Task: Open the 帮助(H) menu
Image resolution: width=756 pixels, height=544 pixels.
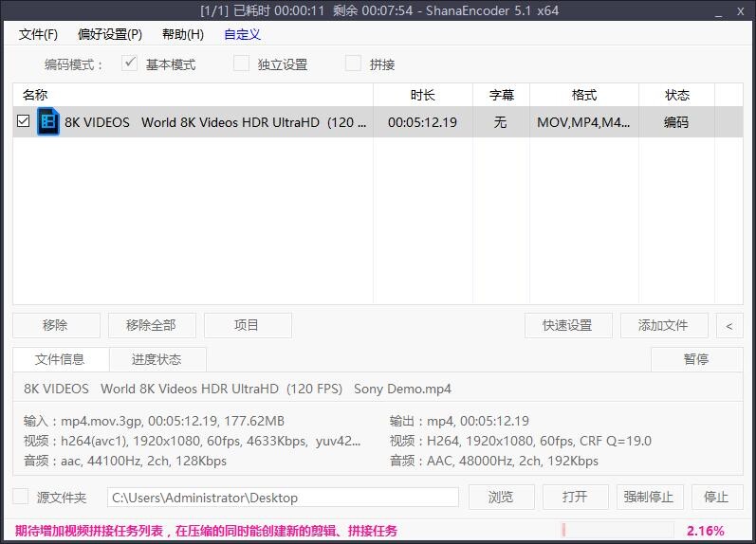Action: click(x=183, y=34)
